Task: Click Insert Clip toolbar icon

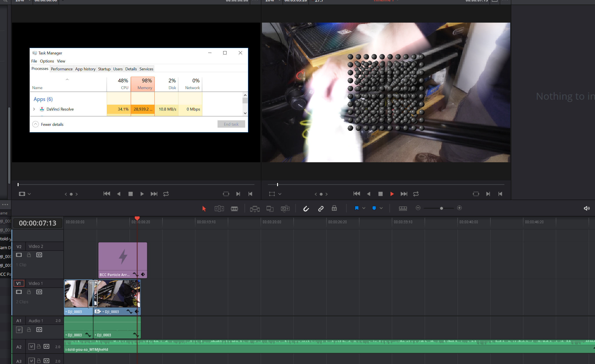Action: coord(255,208)
